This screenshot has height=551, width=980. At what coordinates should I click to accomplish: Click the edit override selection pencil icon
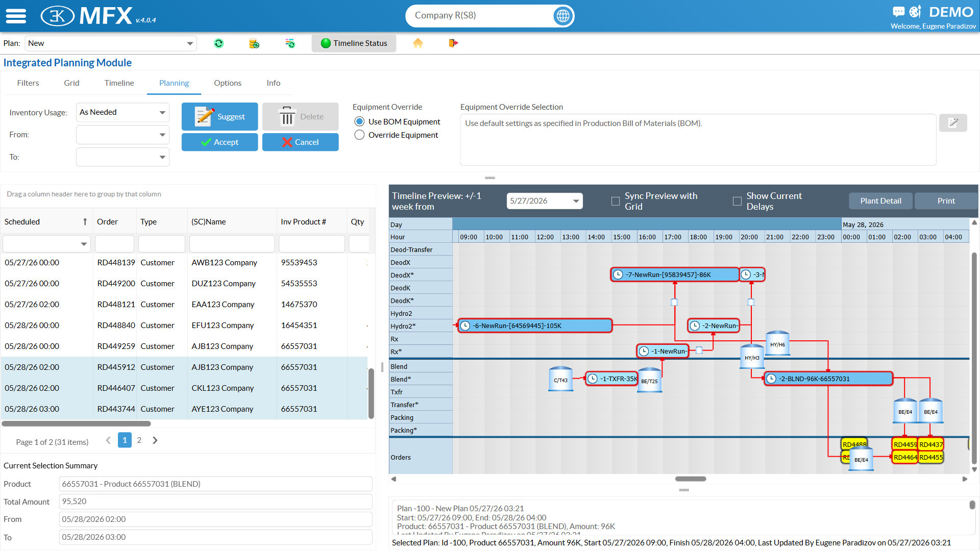[953, 122]
